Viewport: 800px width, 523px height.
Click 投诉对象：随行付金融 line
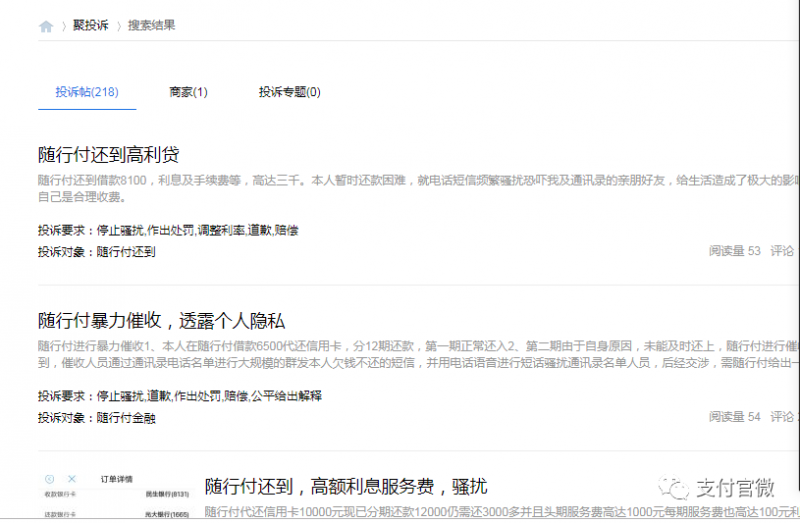point(96,418)
